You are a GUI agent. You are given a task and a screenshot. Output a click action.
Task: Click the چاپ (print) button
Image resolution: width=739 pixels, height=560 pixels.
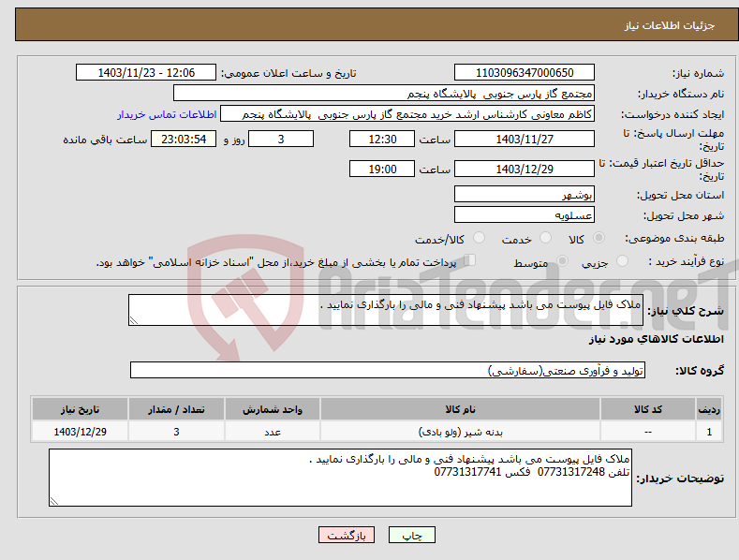[411, 535]
